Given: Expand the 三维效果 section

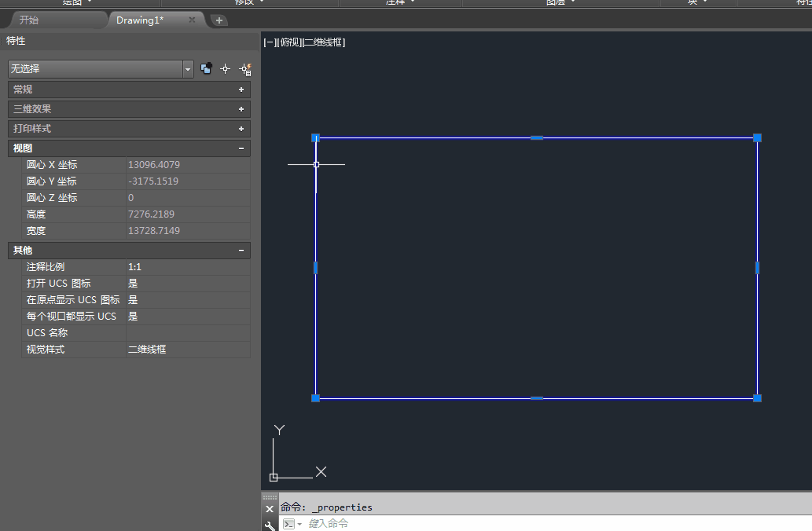Looking at the screenshot, I should [x=241, y=109].
